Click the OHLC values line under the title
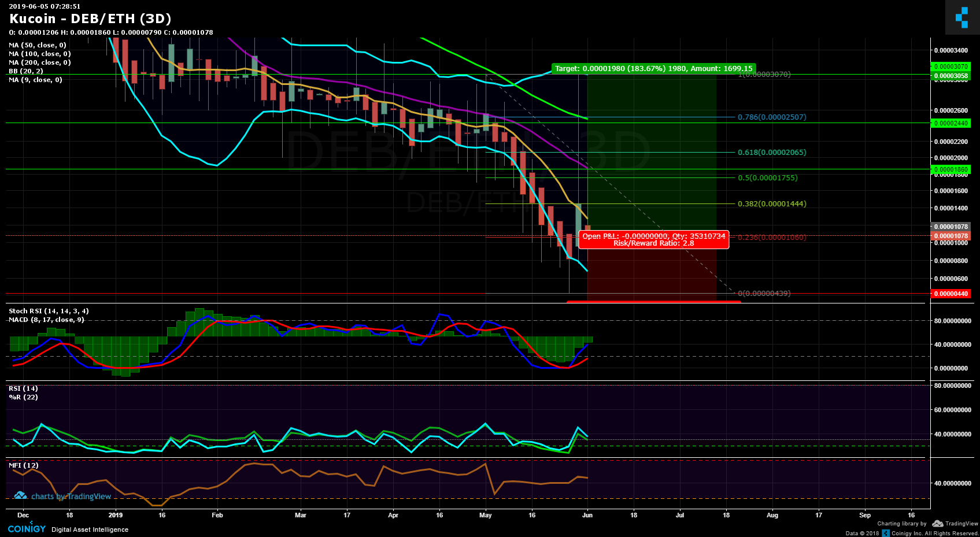 111,32
